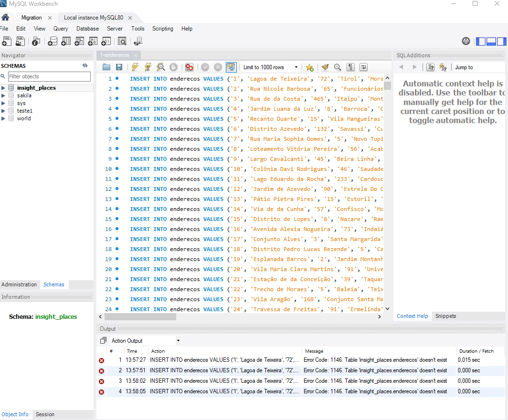Select output row with time 13:58:05

[x=301, y=391]
